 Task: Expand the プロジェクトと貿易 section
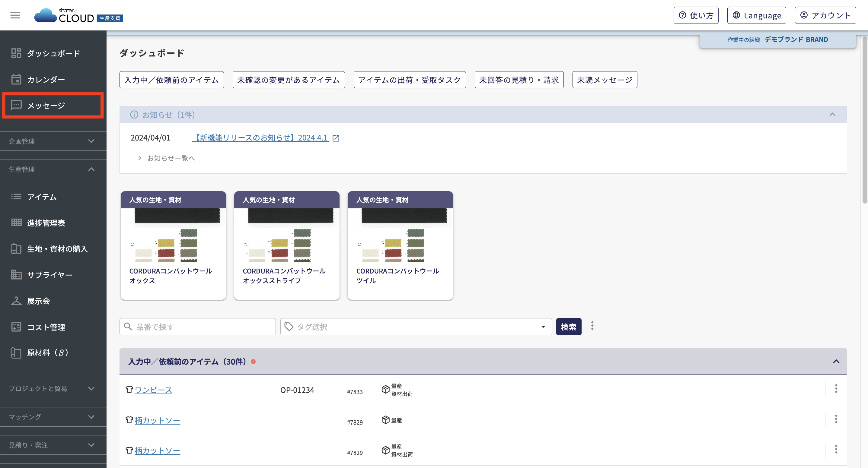click(53, 388)
